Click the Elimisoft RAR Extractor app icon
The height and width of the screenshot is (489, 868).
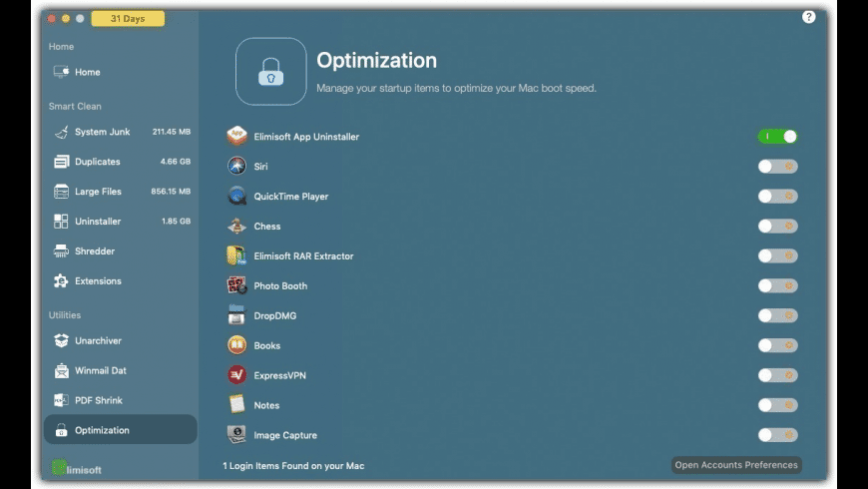tap(236, 255)
